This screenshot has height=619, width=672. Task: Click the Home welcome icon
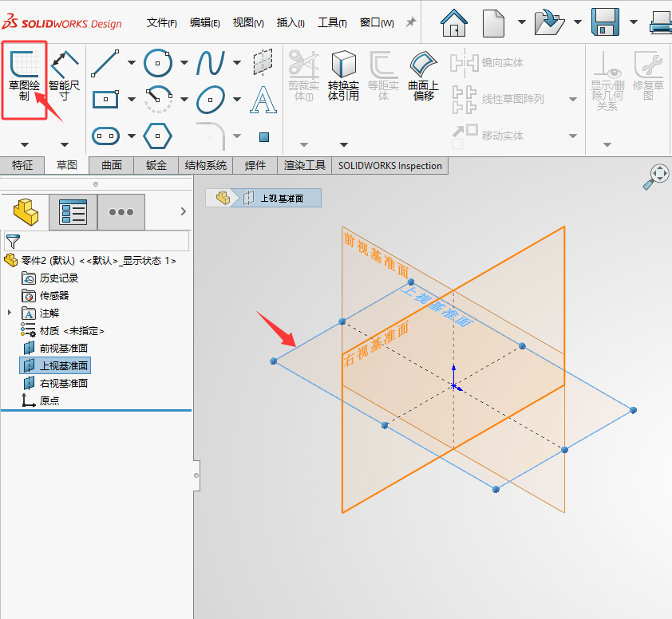(x=454, y=22)
